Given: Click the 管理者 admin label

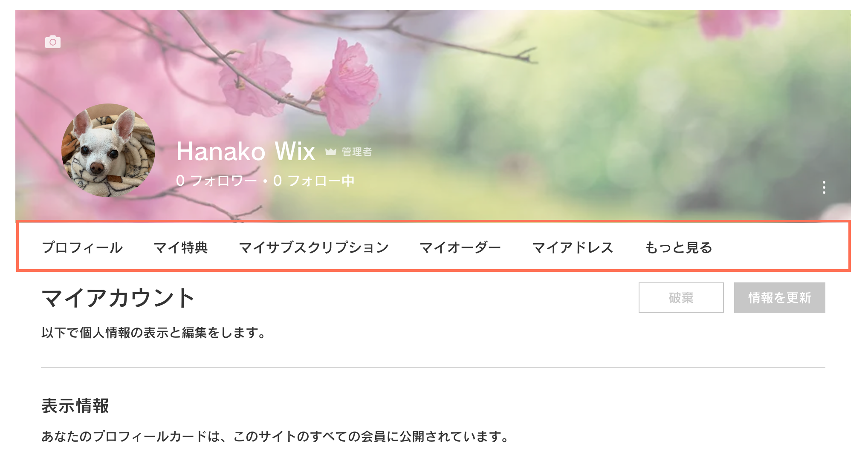Looking at the screenshot, I should [356, 152].
